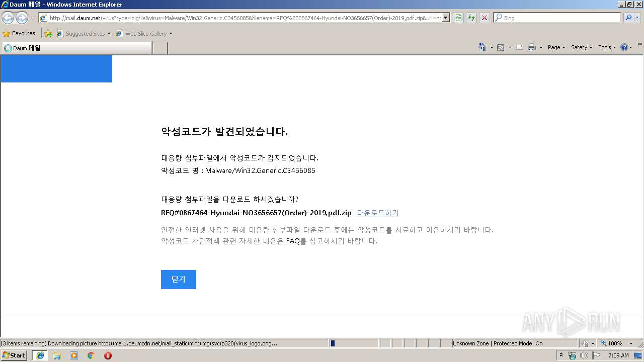
Task: Click the 100% zoom level button
Action: click(x=612, y=343)
